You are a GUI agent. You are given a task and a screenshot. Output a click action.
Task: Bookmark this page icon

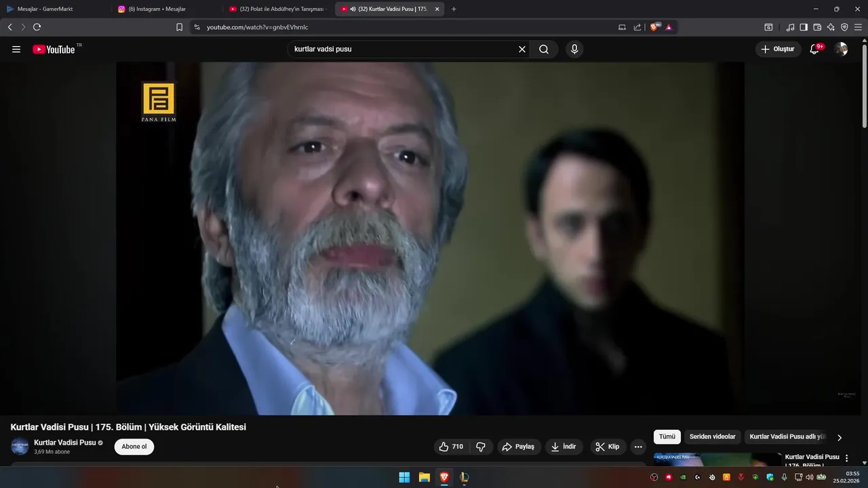click(179, 27)
